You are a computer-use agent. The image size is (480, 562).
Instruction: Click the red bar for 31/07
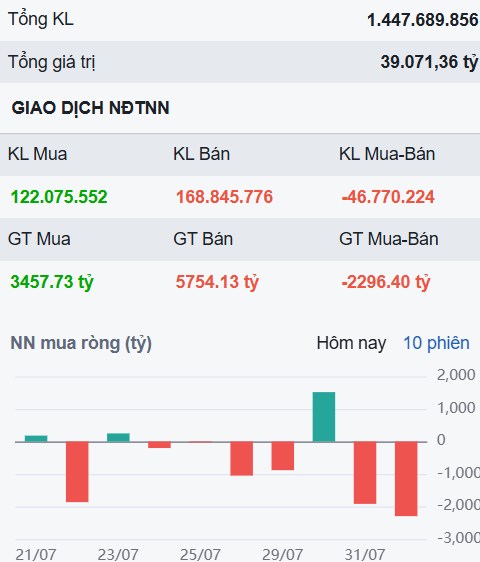pos(365,473)
